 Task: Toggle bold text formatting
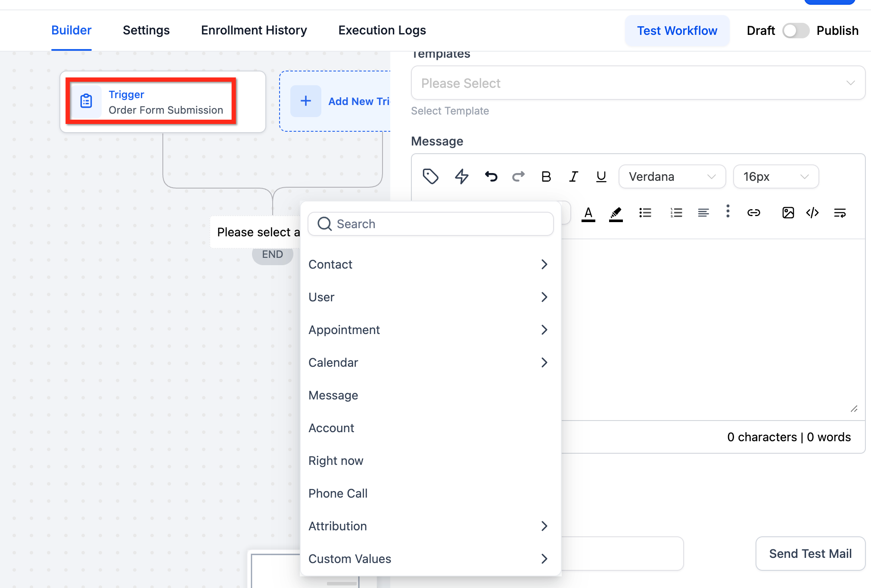(546, 176)
